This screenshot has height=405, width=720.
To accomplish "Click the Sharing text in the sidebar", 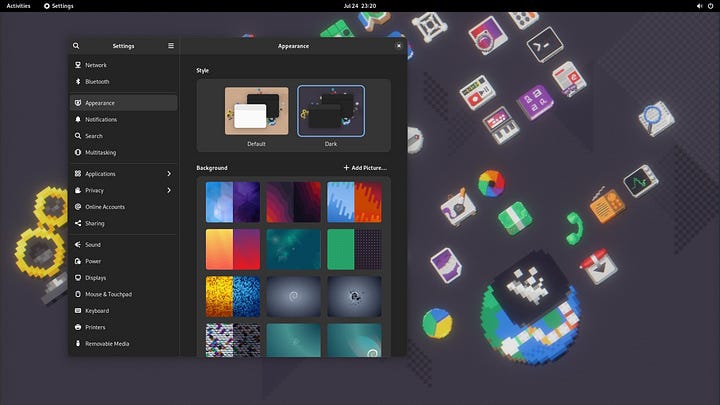I will click(95, 224).
